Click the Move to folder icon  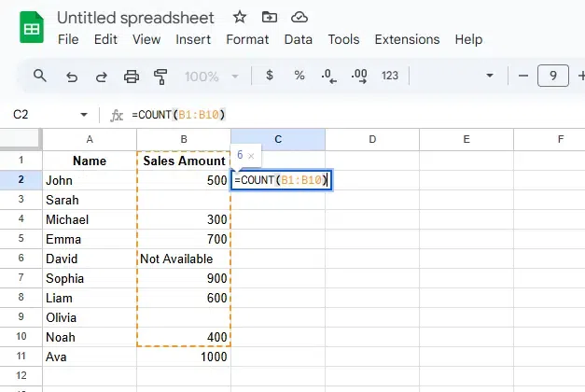270,17
